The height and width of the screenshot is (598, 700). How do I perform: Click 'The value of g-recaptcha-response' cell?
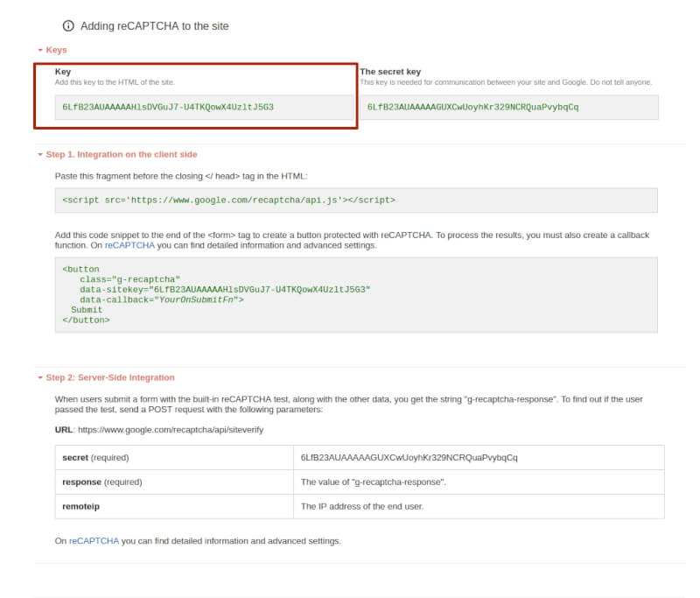click(x=479, y=482)
